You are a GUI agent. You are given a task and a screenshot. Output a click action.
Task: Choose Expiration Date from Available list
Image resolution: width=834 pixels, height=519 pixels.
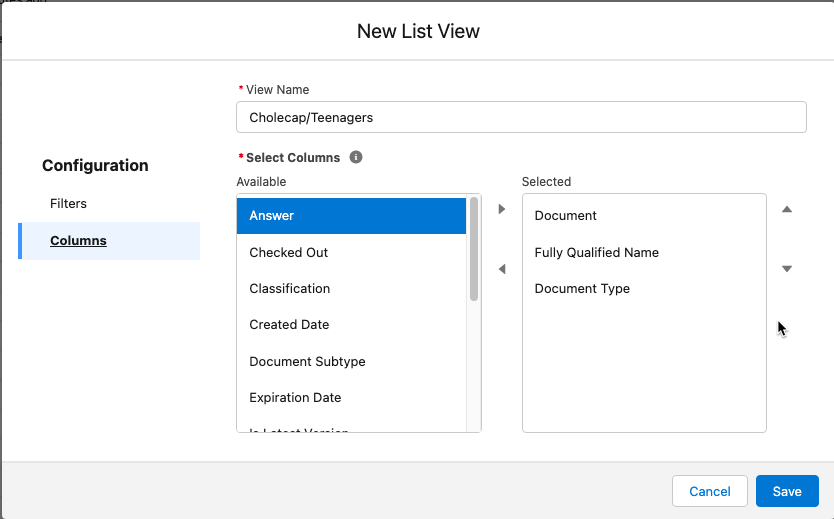click(x=351, y=397)
